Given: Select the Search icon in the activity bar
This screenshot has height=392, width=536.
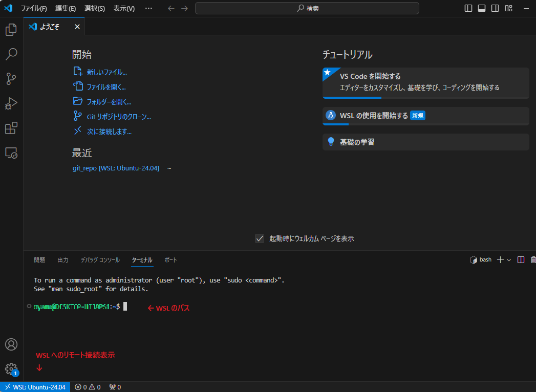Looking at the screenshot, I should (11, 54).
